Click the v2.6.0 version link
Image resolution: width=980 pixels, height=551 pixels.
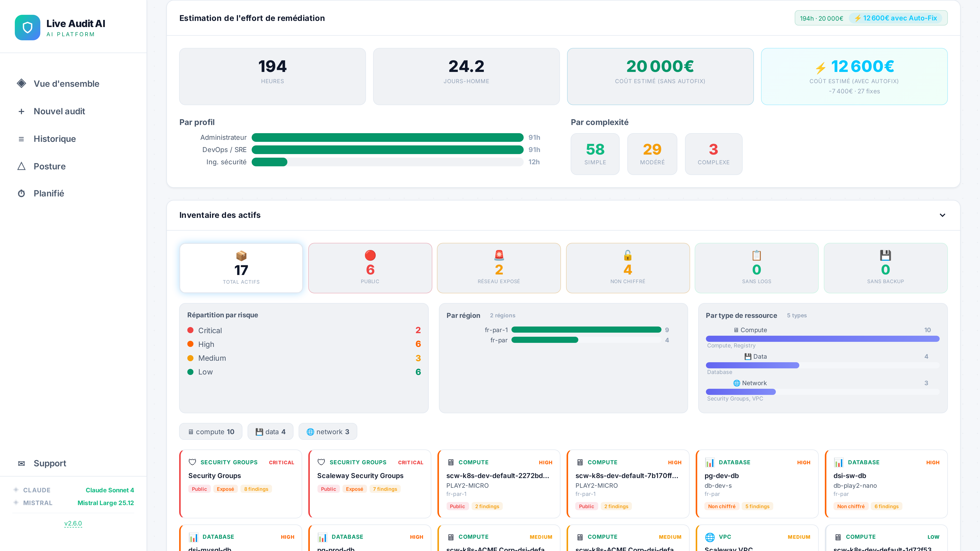(x=73, y=523)
